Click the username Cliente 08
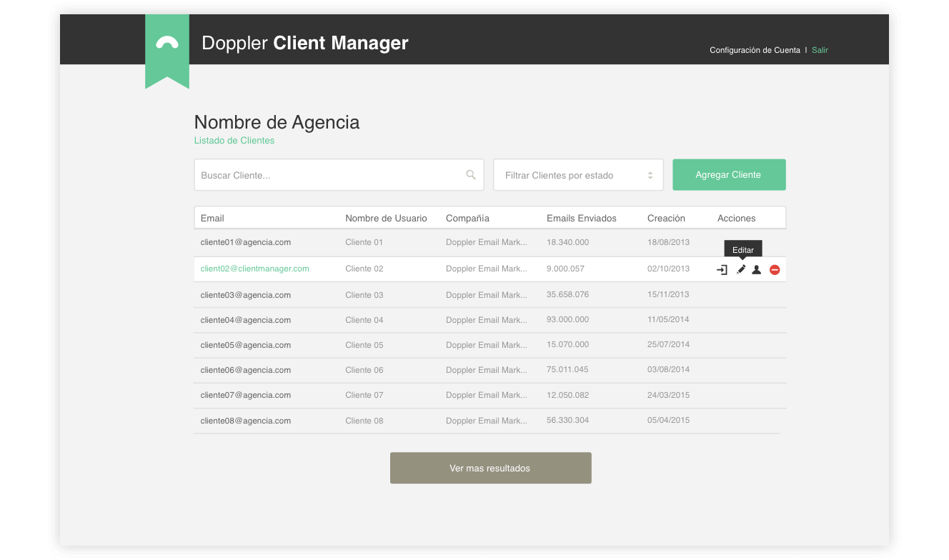The width and height of the screenshot is (949, 560). click(364, 421)
